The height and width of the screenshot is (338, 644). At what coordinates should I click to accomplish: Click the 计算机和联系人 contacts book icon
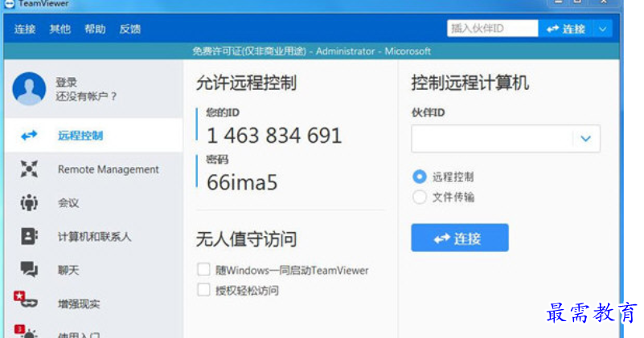point(29,236)
